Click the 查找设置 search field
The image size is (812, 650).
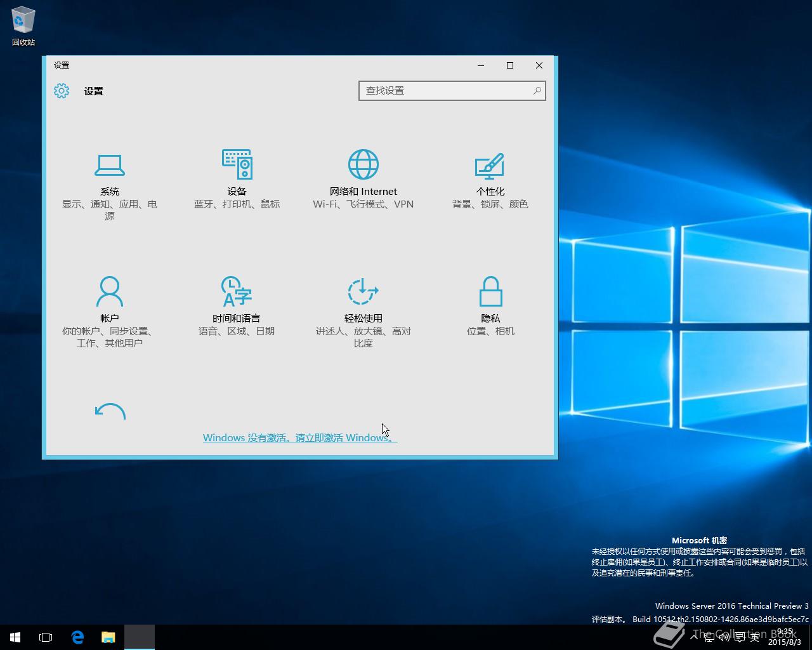[x=452, y=91]
